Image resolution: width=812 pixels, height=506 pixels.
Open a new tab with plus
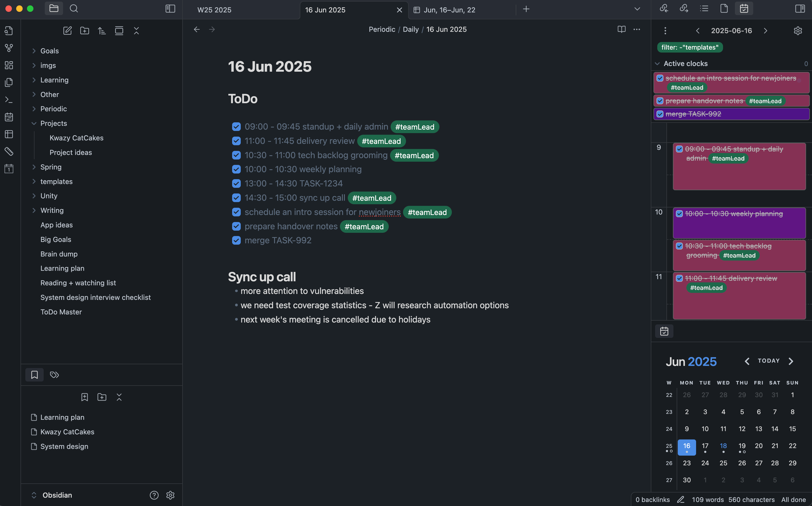[526, 9]
